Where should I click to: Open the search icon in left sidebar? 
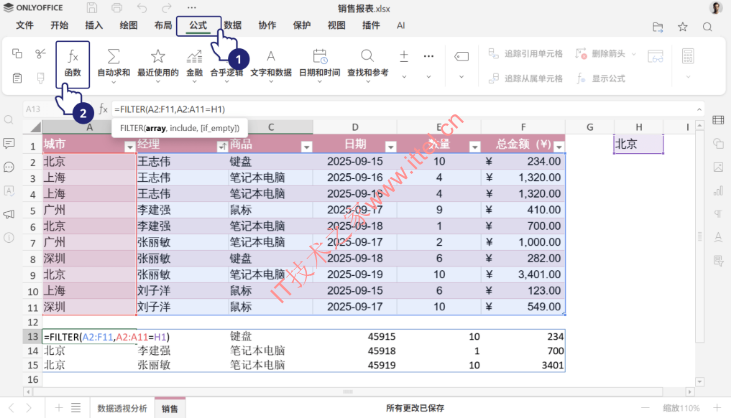pyautogui.click(x=9, y=120)
